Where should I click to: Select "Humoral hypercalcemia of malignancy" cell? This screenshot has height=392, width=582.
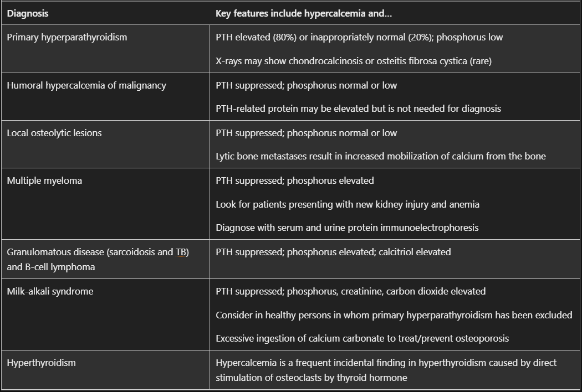click(86, 85)
